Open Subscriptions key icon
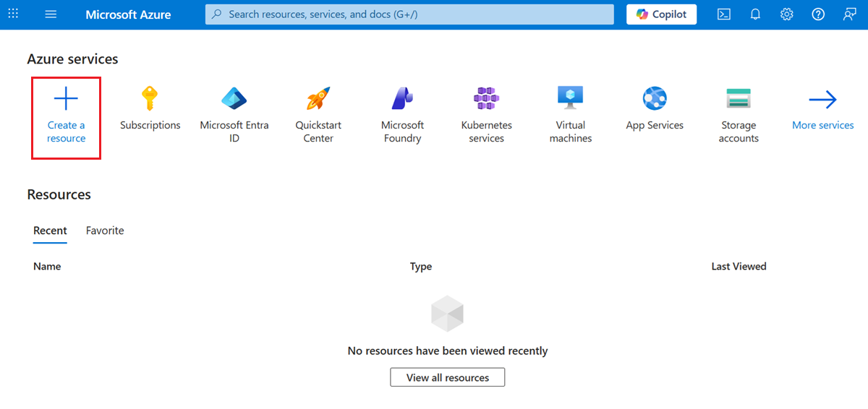The image size is (868, 409). [x=150, y=98]
